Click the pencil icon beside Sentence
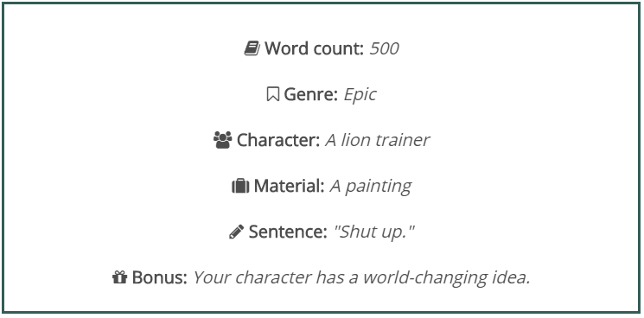This screenshot has width=644, height=318. [x=237, y=232]
